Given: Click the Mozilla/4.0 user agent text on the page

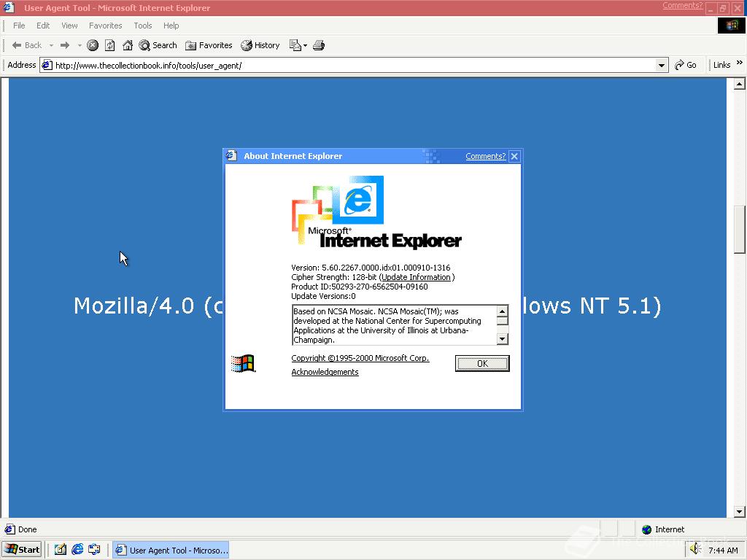Looking at the screenshot, I should click(368, 306).
